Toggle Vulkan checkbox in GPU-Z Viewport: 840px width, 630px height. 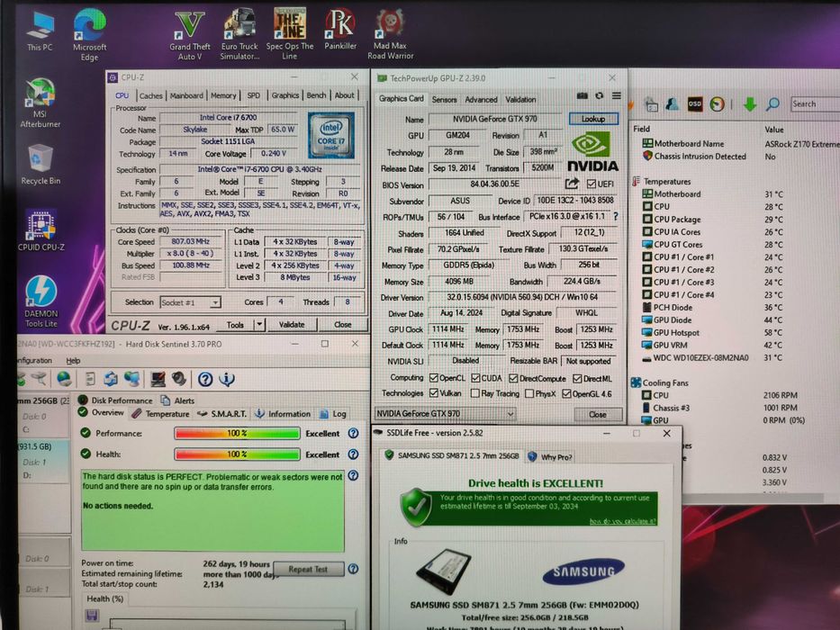(434, 393)
